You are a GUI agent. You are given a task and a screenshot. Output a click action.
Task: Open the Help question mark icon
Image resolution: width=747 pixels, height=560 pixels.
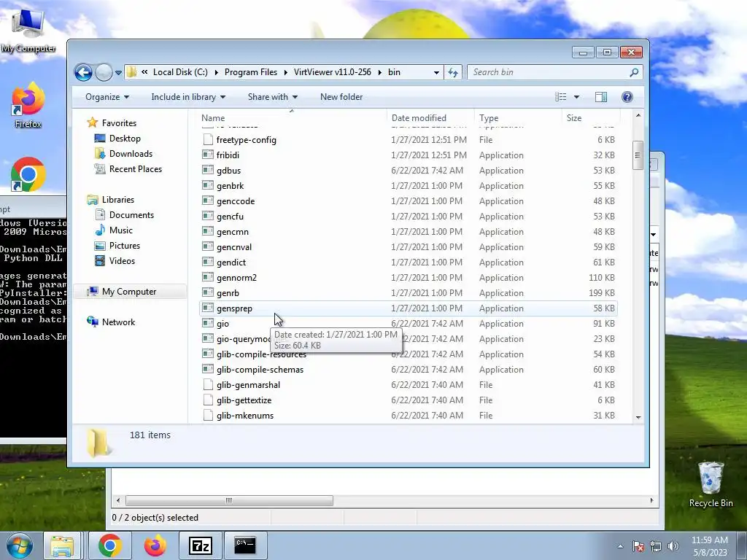[x=627, y=97]
